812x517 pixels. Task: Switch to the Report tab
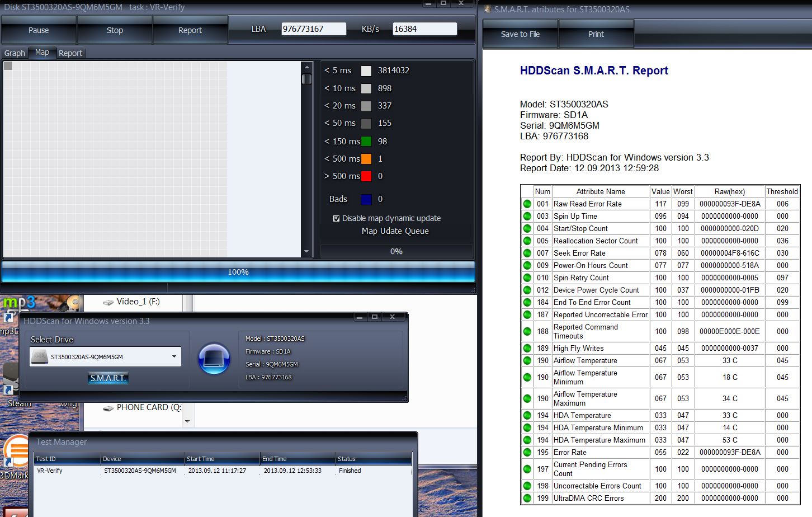(x=70, y=53)
